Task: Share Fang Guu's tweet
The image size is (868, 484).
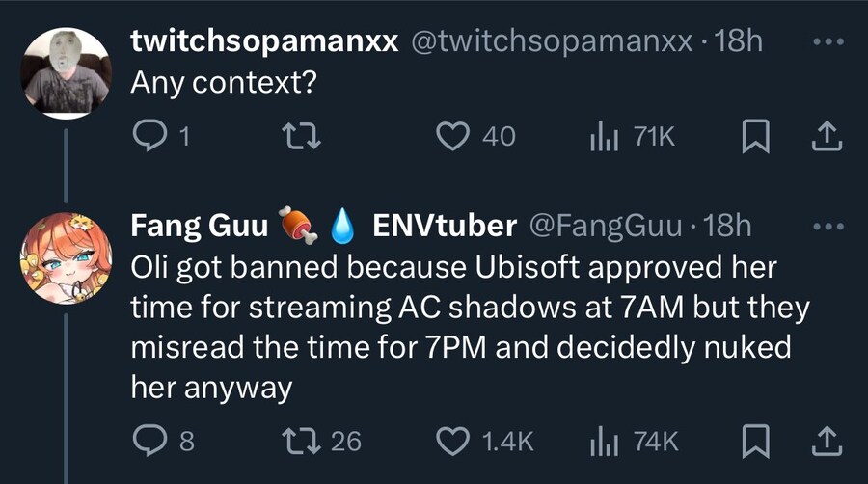Action: click(827, 441)
